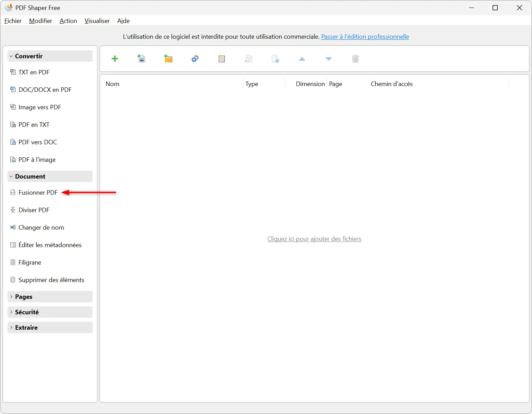The width and height of the screenshot is (532, 414).
Task: Click the Fusionner PDF item icon
Action: click(13, 192)
